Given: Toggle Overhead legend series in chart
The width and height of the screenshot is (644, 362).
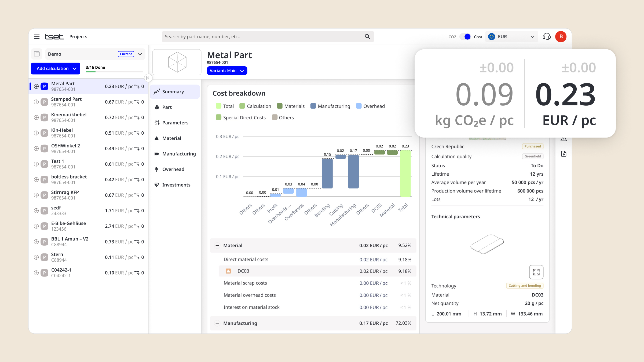Looking at the screenshot, I should pos(370,106).
